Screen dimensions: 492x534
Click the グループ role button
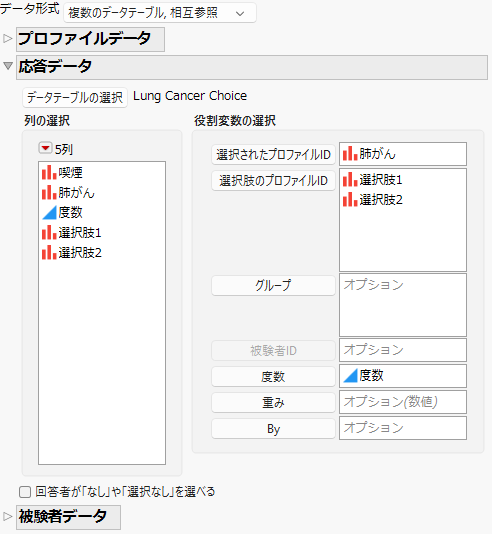tap(273, 285)
